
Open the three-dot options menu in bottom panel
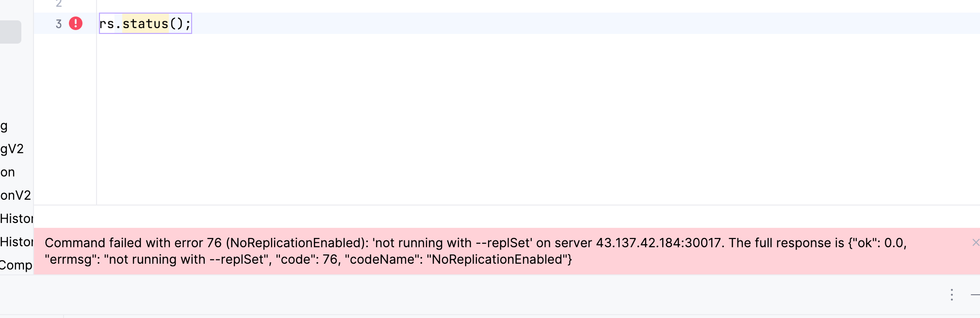[952, 295]
